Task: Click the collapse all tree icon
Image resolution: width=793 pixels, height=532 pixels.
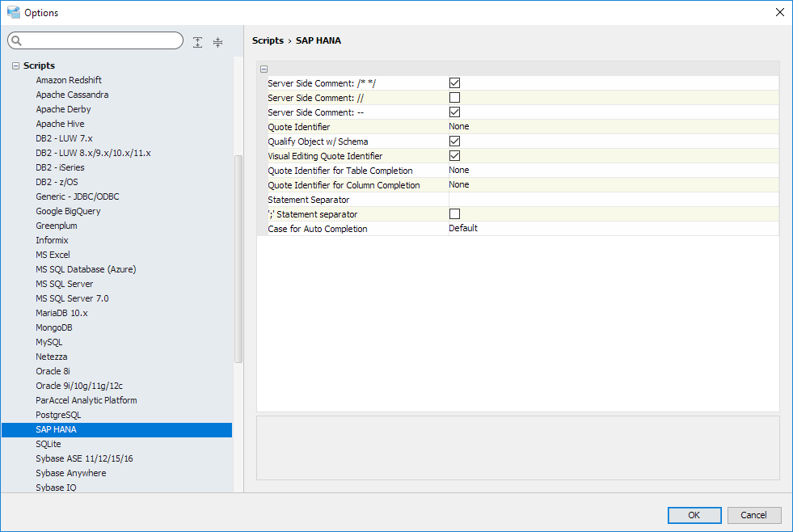Action: (217, 42)
